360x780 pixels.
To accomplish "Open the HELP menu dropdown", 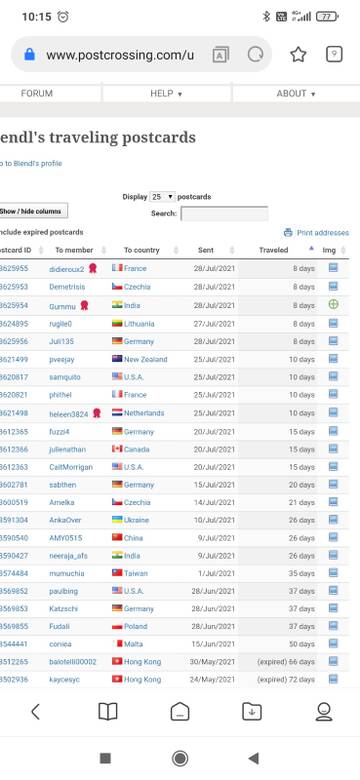I will [x=166, y=94].
